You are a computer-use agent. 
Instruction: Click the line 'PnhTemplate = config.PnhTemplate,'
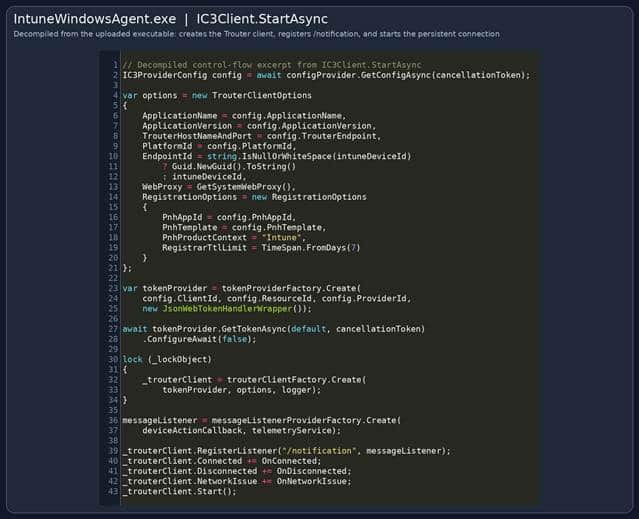(x=244, y=227)
